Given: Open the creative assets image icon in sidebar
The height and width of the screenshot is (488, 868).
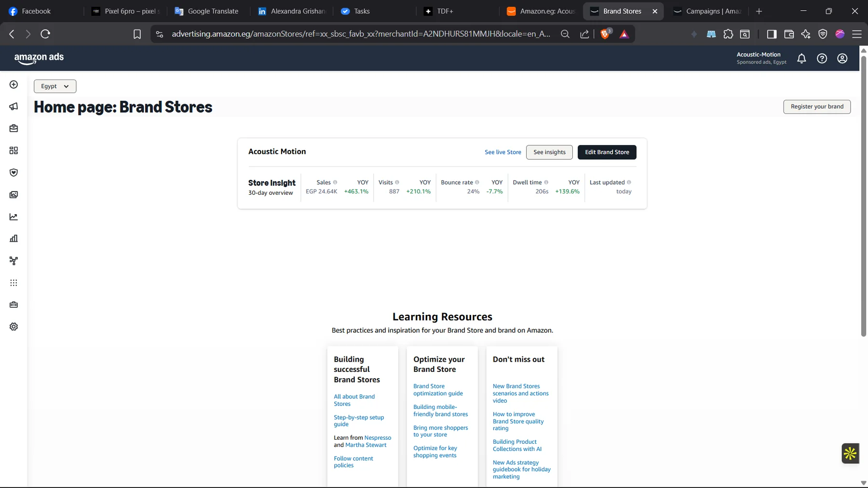Looking at the screenshot, I should click(x=14, y=195).
